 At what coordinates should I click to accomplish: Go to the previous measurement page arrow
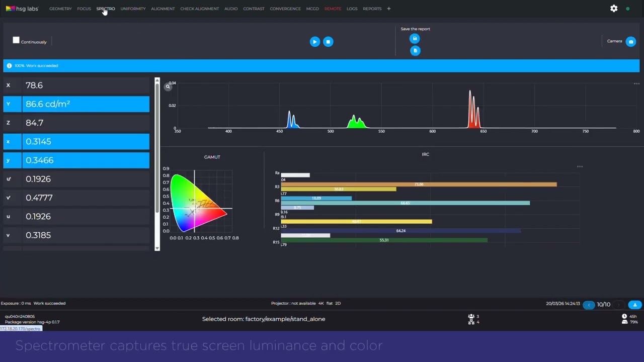click(589, 305)
